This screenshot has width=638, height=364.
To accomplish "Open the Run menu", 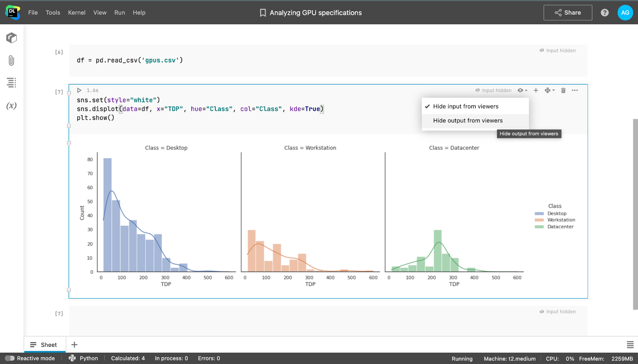I will click(x=120, y=13).
